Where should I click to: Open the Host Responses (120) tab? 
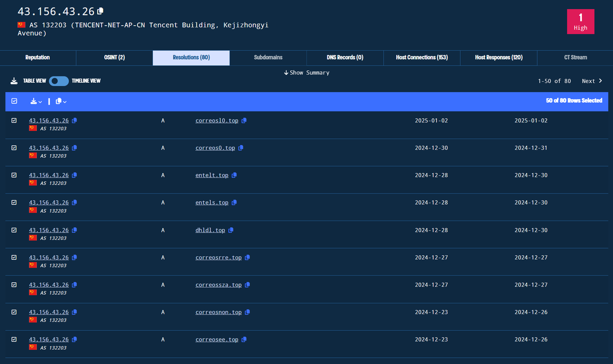pyautogui.click(x=499, y=58)
